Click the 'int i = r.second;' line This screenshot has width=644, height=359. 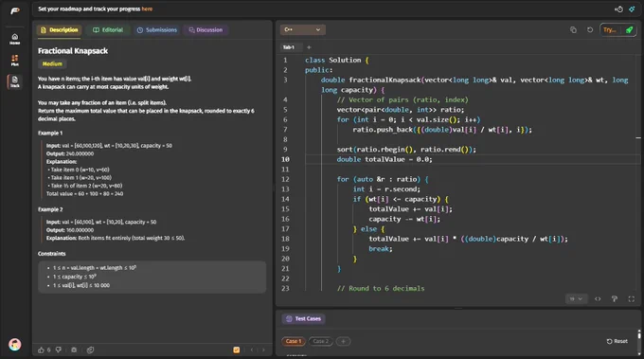point(386,189)
